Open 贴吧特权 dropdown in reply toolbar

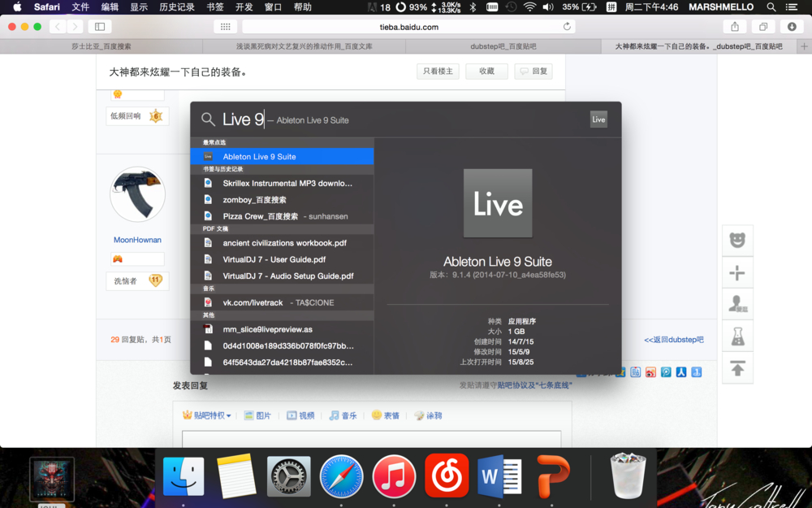pos(207,415)
